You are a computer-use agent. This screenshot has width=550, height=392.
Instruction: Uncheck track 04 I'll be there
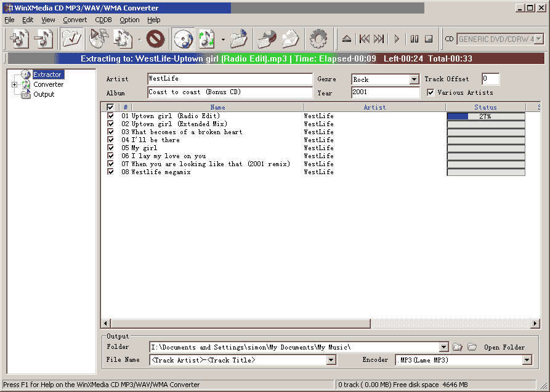(110, 140)
